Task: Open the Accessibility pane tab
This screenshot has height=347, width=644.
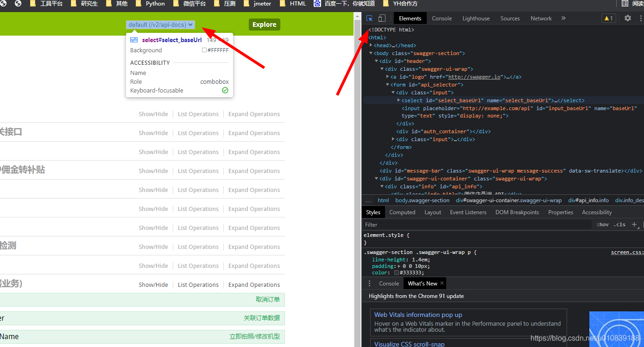Action: pyautogui.click(x=597, y=212)
